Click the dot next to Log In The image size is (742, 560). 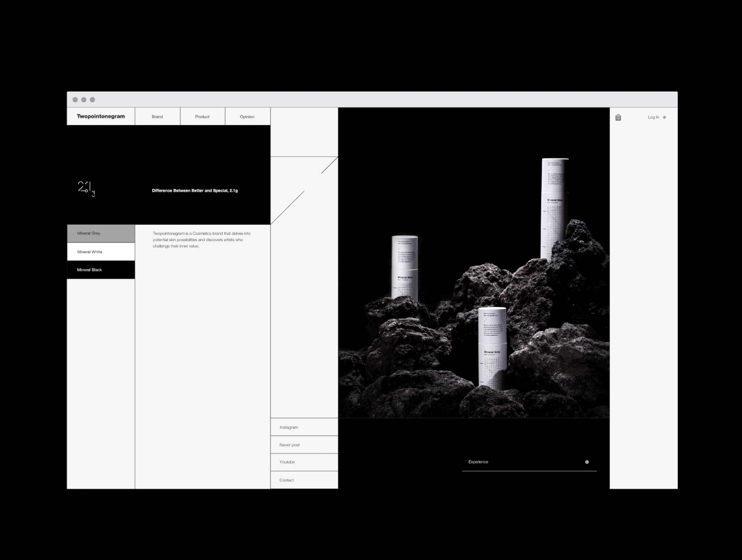click(x=664, y=117)
